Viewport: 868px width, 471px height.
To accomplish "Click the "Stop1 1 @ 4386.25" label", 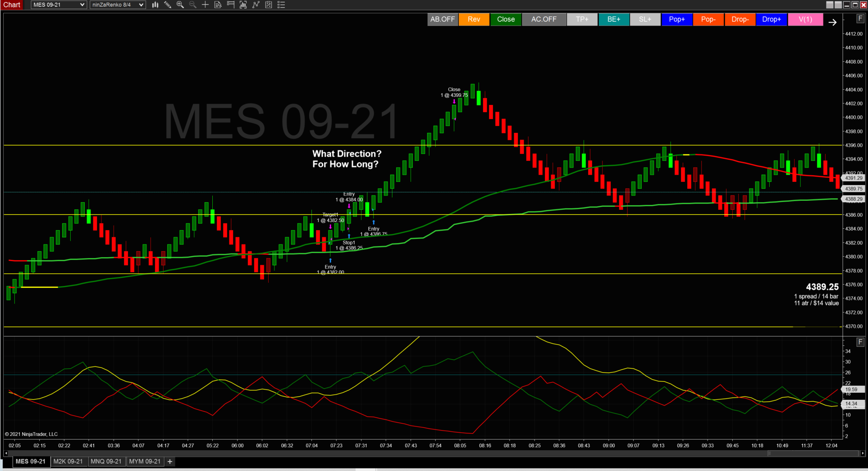I will tap(349, 245).
